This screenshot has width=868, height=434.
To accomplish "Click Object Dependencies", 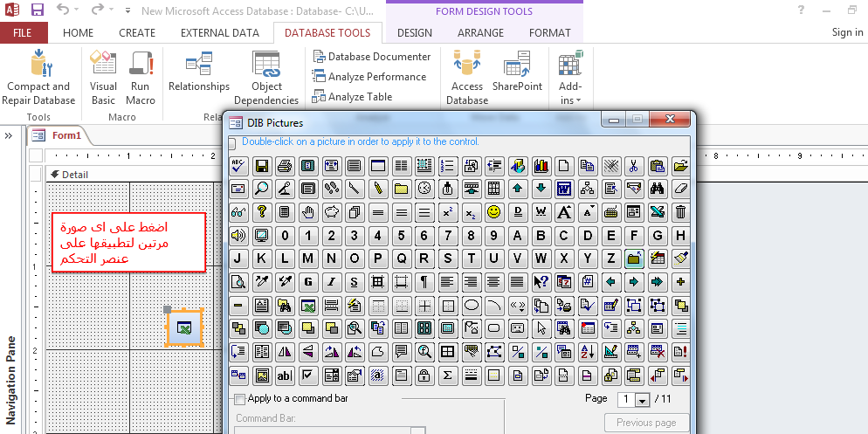I will pyautogui.click(x=266, y=77).
